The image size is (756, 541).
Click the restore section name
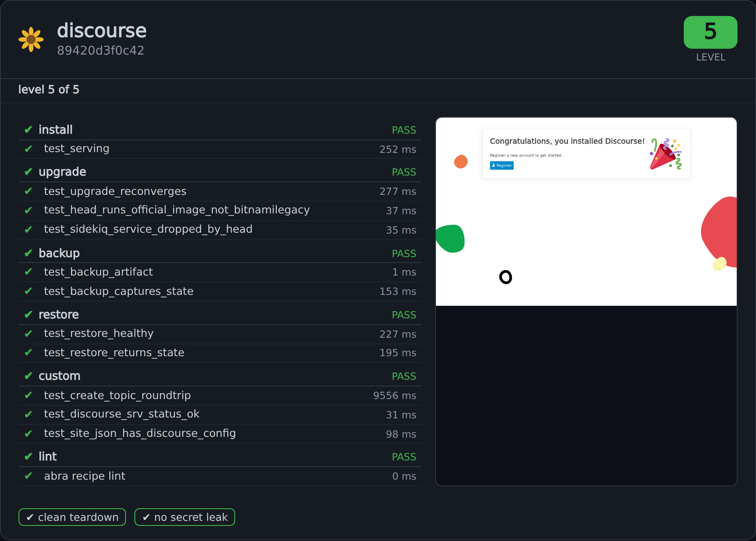tap(59, 315)
